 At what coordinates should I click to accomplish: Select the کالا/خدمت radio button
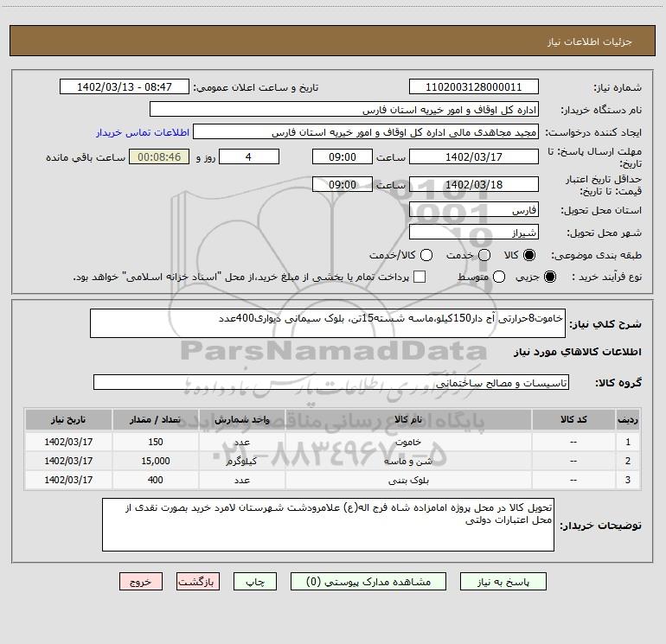[426, 255]
